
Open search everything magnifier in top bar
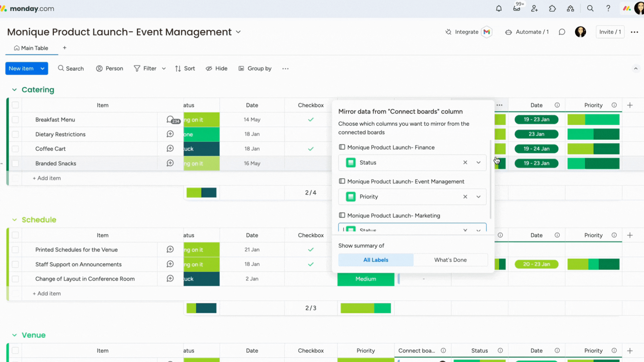coord(590,9)
